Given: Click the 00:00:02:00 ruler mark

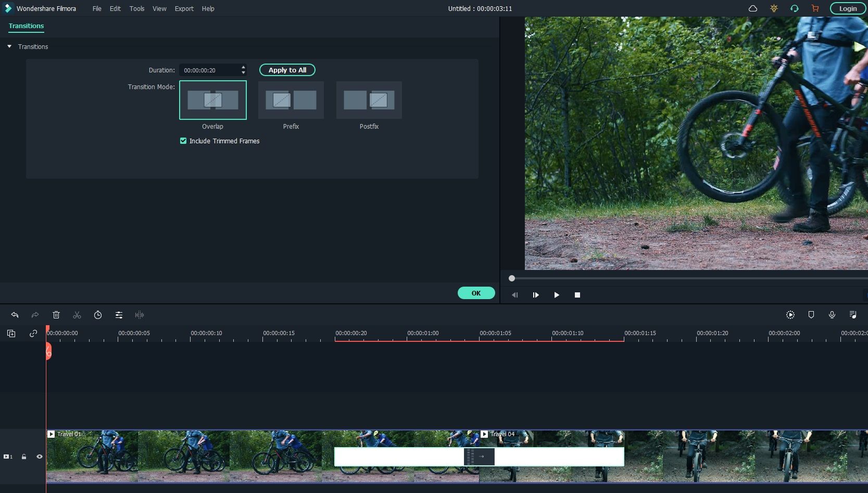Looking at the screenshot, I should tap(784, 333).
